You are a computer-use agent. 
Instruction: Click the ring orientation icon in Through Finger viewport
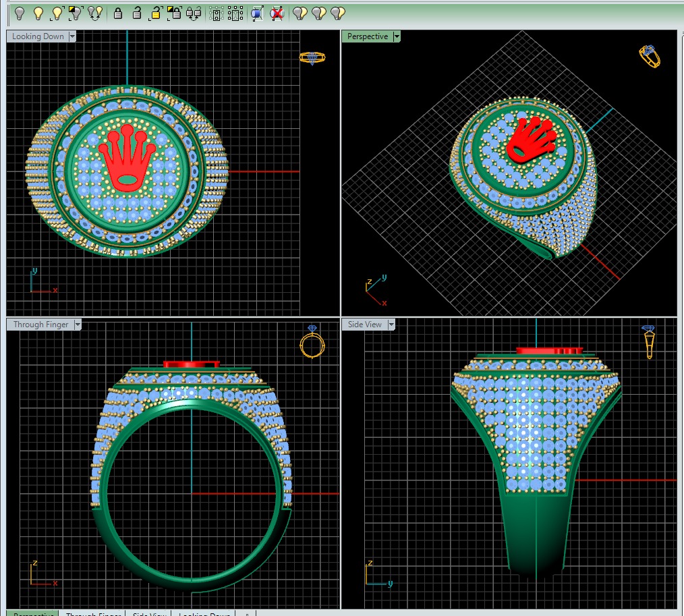click(x=312, y=341)
